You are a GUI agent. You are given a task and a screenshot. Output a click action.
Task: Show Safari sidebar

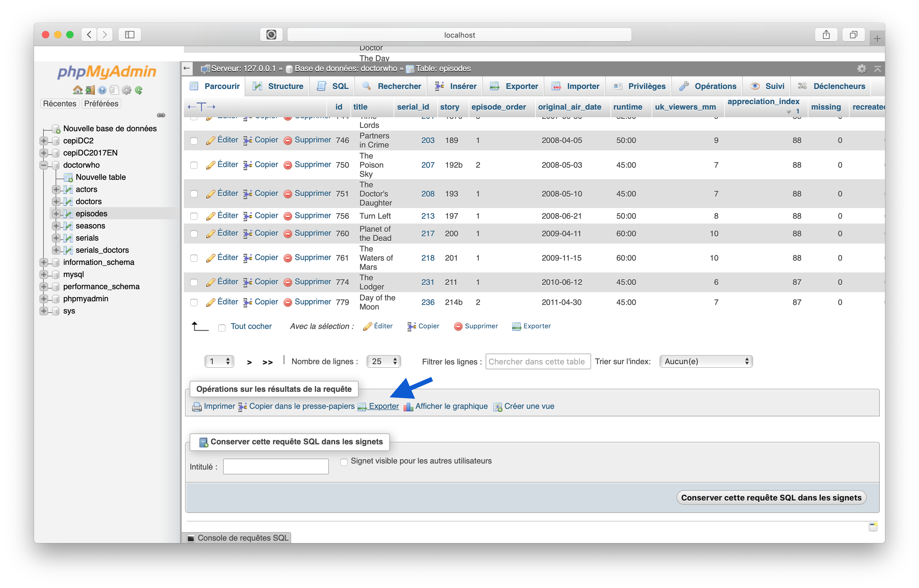pyautogui.click(x=130, y=35)
